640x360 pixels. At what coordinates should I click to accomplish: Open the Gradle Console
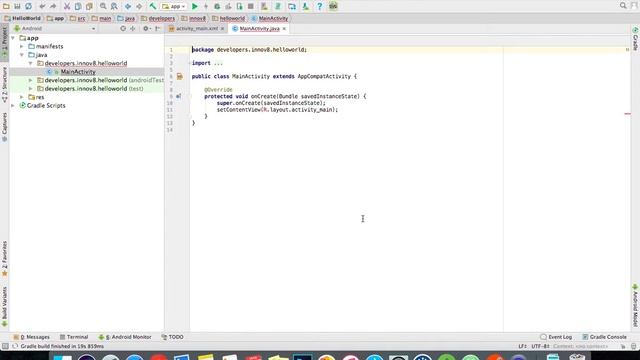[604, 337]
